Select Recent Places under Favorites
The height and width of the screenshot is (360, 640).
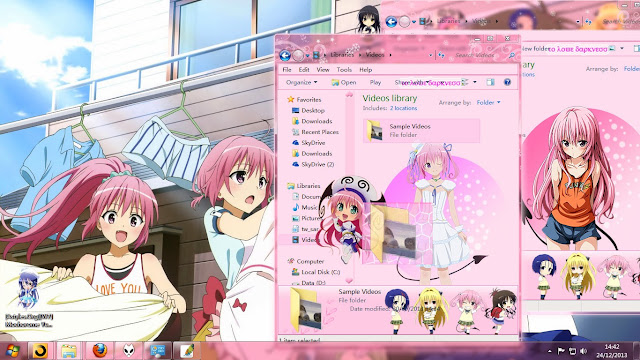tap(320, 132)
